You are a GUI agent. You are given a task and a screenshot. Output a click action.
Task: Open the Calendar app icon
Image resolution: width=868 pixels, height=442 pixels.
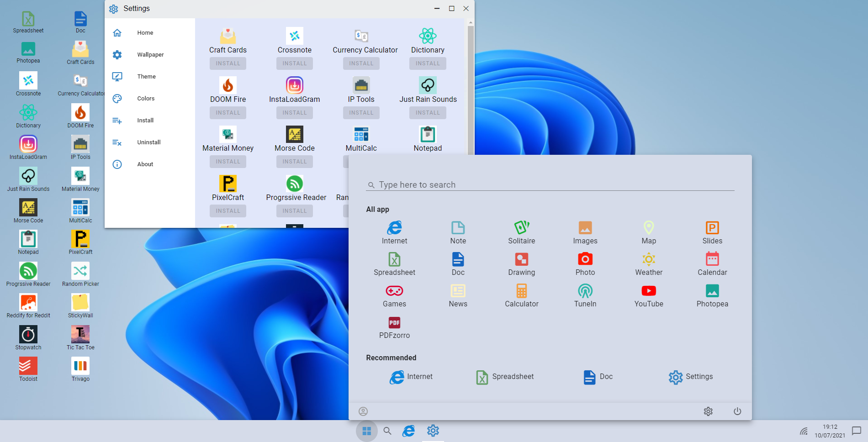tap(712, 264)
